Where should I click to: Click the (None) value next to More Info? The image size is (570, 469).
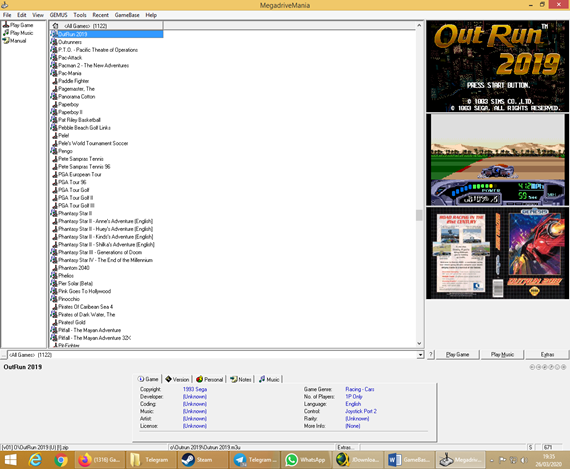[x=353, y=426]
